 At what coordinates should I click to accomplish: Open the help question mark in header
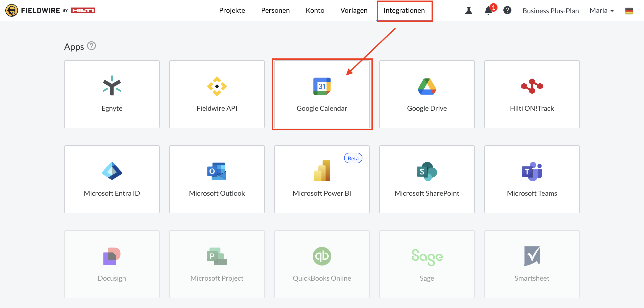click(507, 10)
